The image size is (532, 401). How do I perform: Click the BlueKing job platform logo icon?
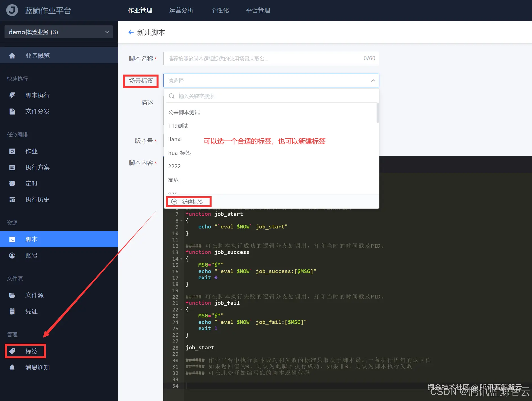(x=12, y=10)
